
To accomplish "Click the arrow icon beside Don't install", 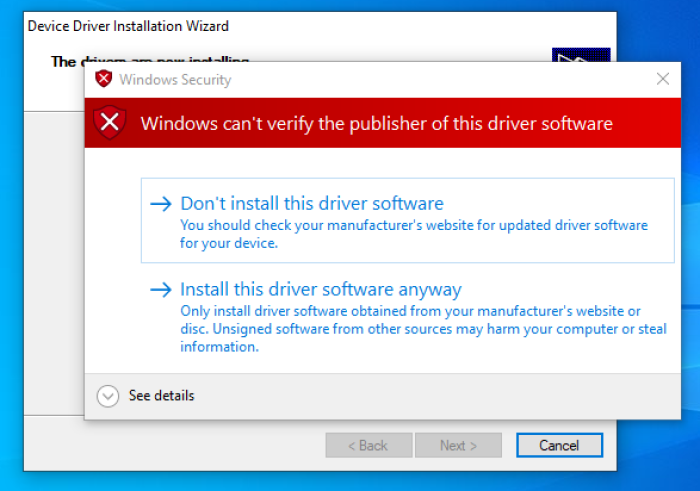I will (x=160, y=204).
